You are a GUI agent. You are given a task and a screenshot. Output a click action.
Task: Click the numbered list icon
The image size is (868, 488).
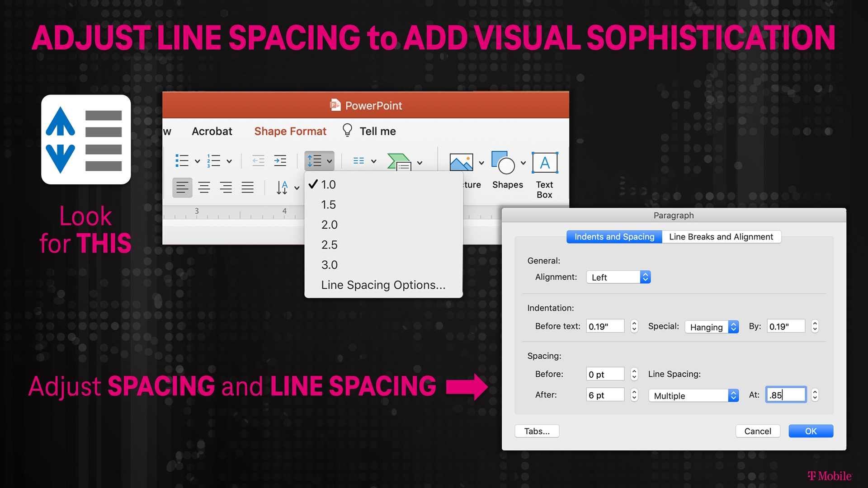point(214,161)
